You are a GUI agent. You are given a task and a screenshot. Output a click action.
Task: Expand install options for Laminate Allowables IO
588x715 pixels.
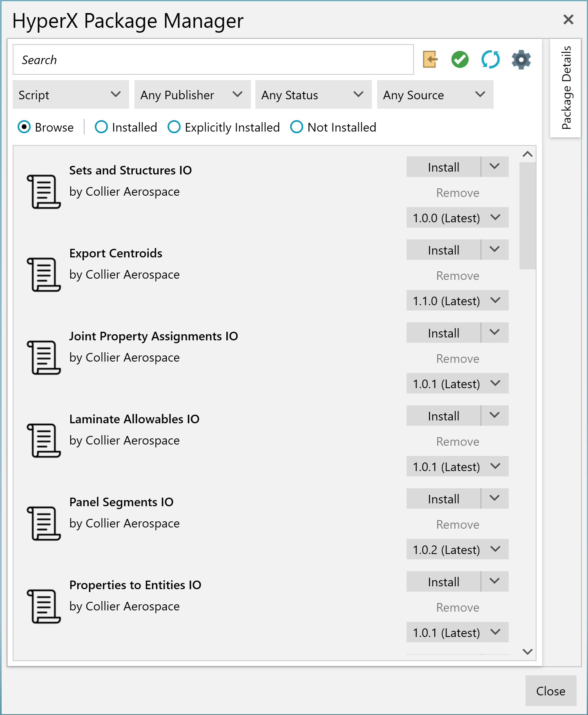[495, 416]
